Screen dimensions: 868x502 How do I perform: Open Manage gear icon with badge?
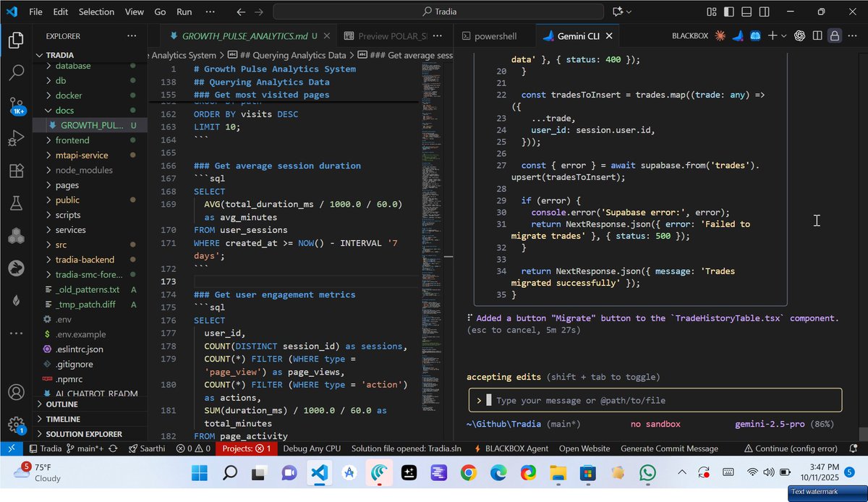pos(16,425)
